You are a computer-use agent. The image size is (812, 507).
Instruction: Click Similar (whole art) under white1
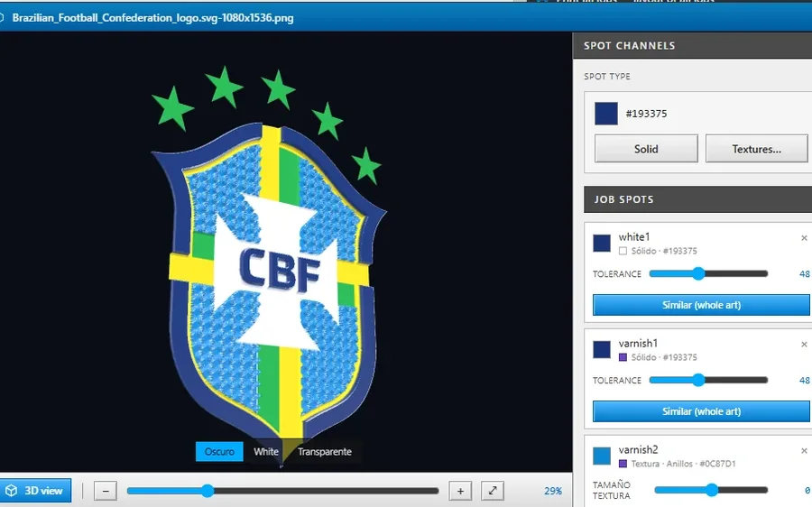click(x=701, y=305)
